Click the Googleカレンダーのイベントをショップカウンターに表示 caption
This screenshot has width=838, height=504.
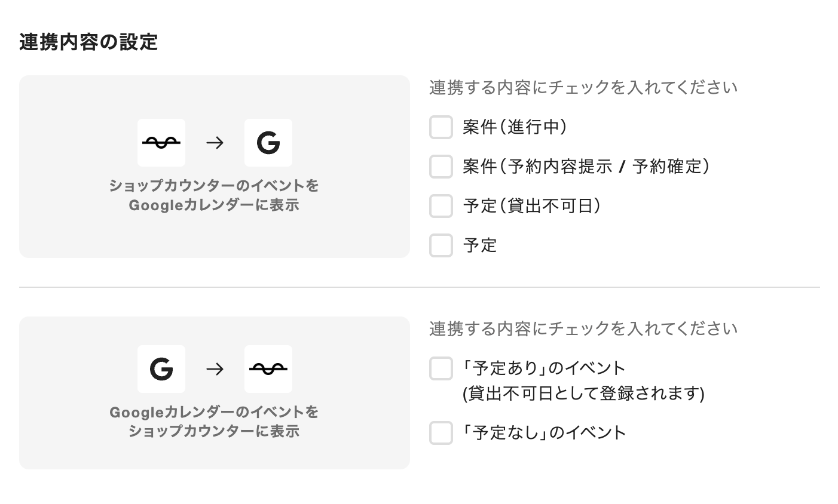click(x=214, y=422)
